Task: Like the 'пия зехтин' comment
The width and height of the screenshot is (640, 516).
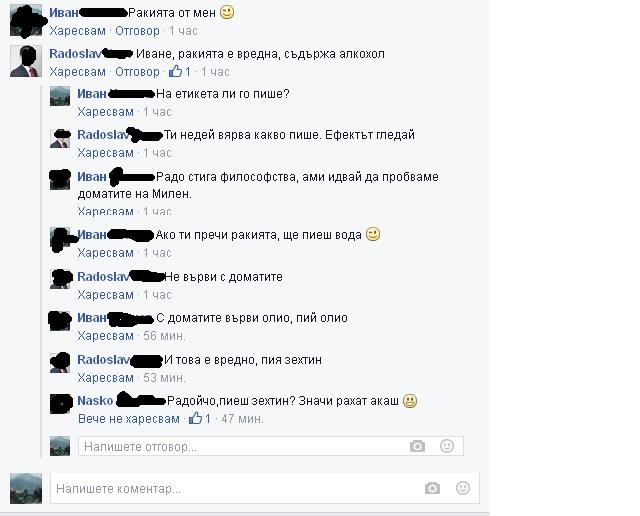Action: pyautogui.click(x=106, y=378)
